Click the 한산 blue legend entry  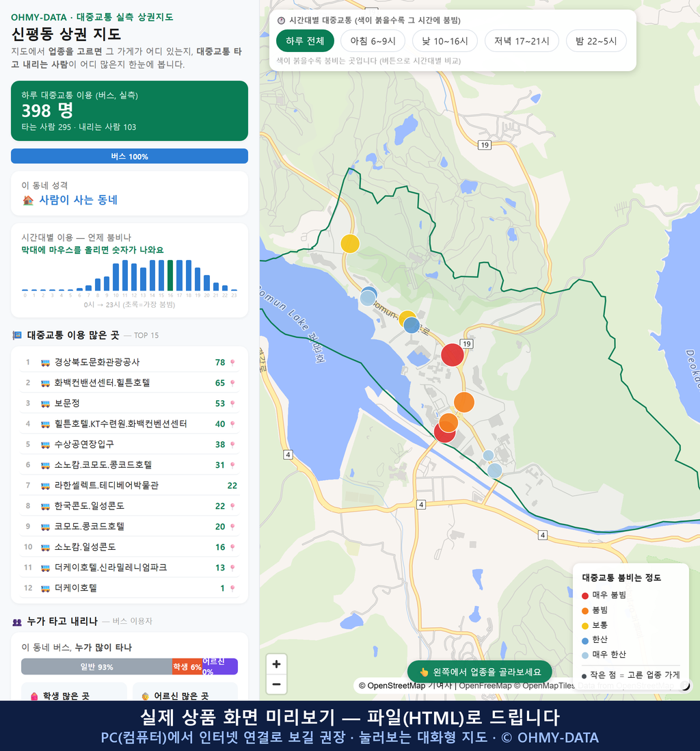pyautogui.click(x=595, y=640)
